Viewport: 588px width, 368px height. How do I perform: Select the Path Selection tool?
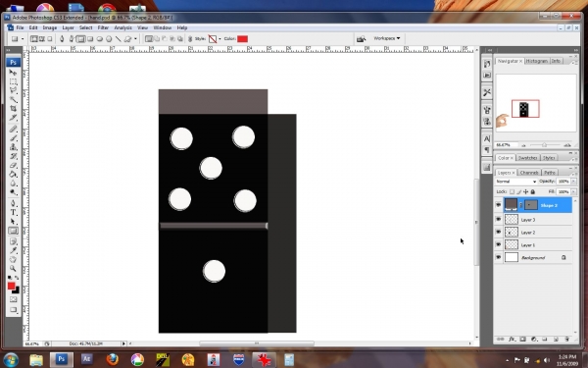coord(13,222)
